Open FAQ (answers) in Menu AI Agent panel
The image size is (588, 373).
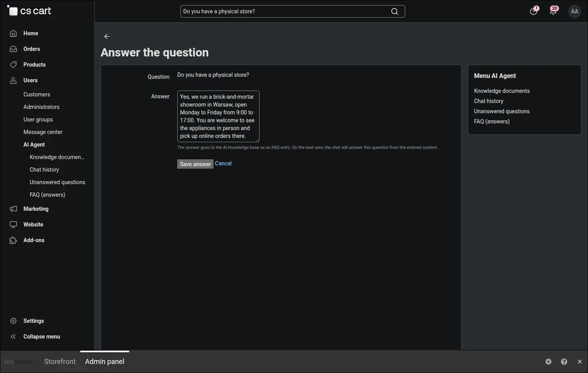[x=492, y=121]
